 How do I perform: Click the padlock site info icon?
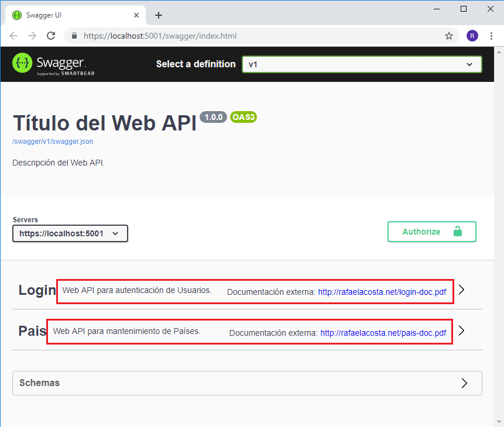pyautogui.click(x=74, y=36)
